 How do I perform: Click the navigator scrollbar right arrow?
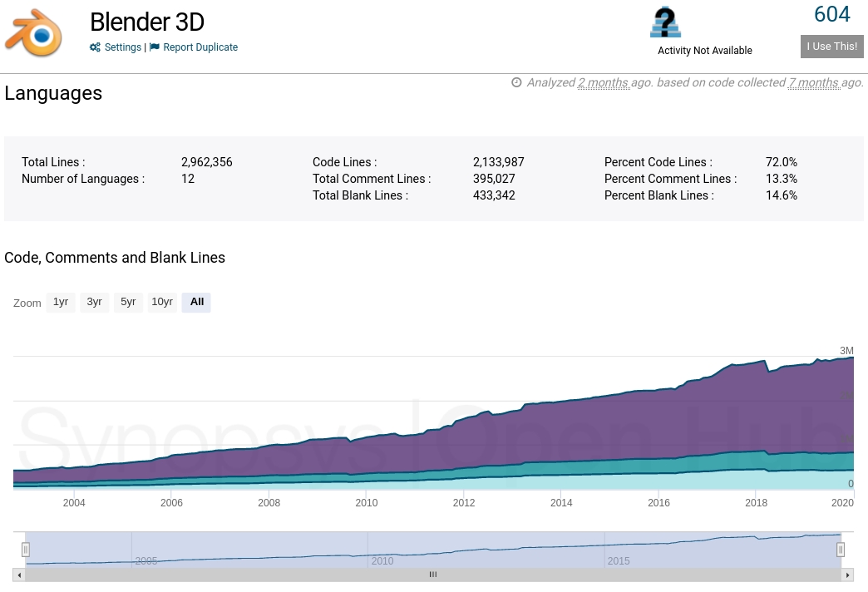click(847, 575)
